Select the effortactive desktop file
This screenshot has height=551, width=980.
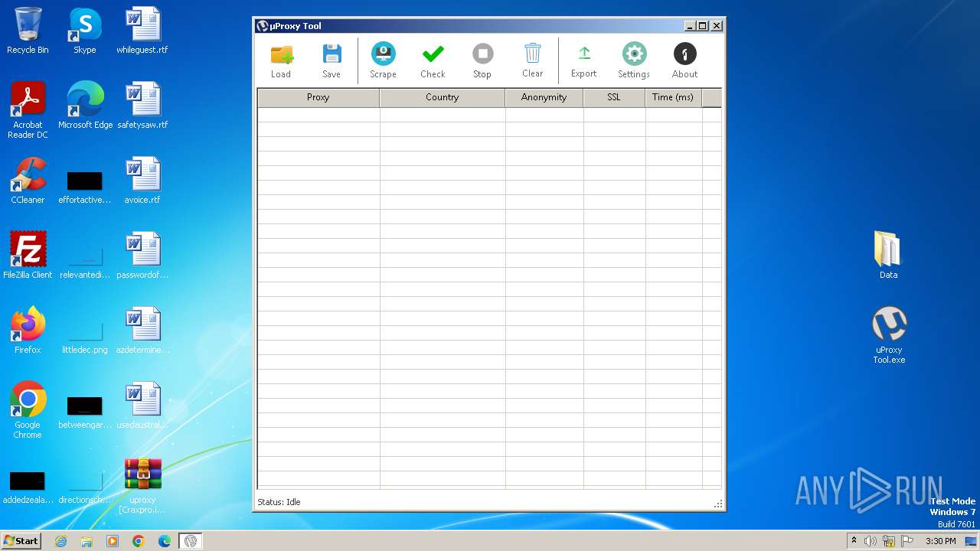pyautogui.click(x=85, y=187)
